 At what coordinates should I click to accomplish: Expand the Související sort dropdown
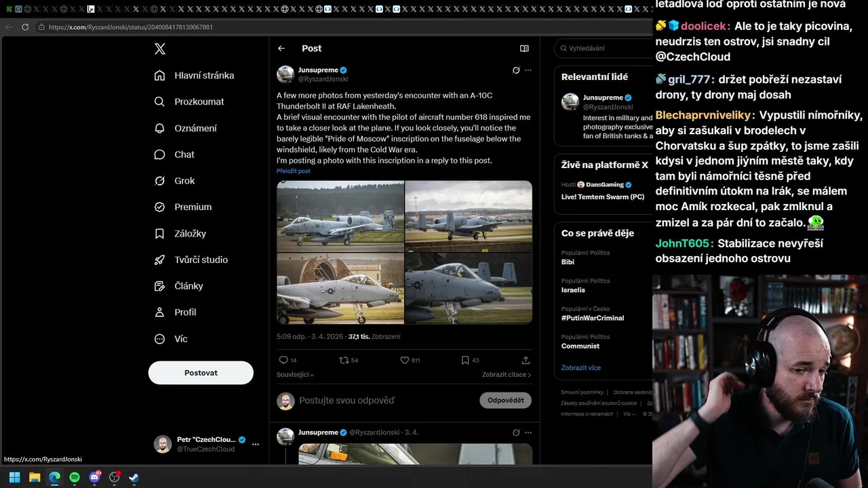[x=295, y=374]
